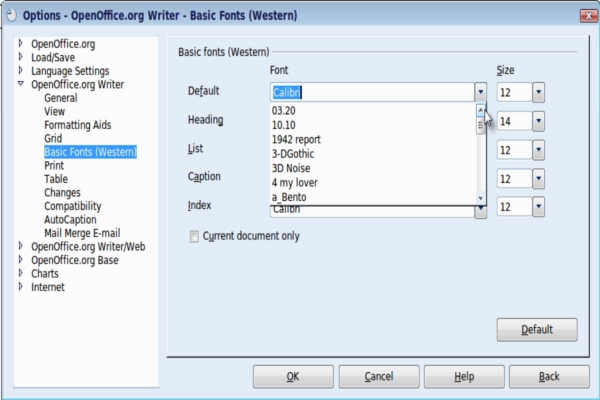Viewport: 600px width, 400px height.
Task: Open the Index size dropdown
Action: click(538, 207)
